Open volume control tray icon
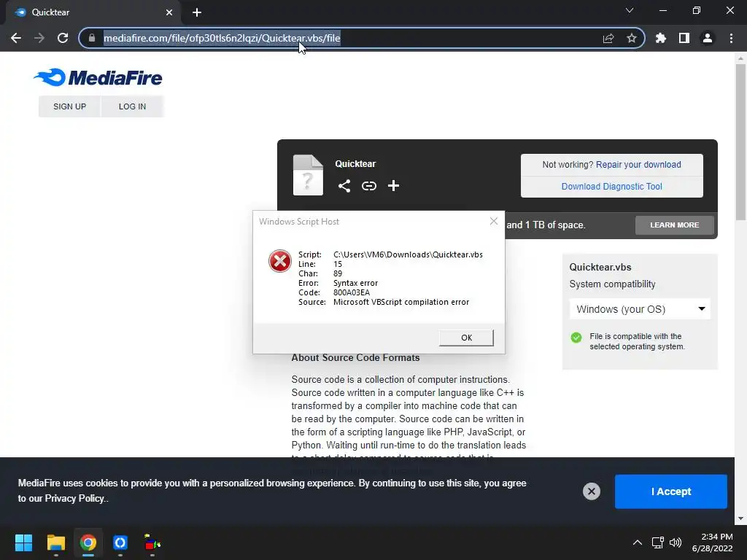 tap(676, 542)
